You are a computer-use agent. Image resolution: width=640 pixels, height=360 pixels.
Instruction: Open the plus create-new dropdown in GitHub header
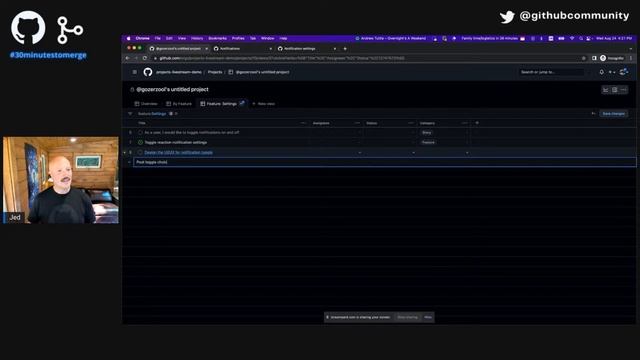[x=612, y=72]
